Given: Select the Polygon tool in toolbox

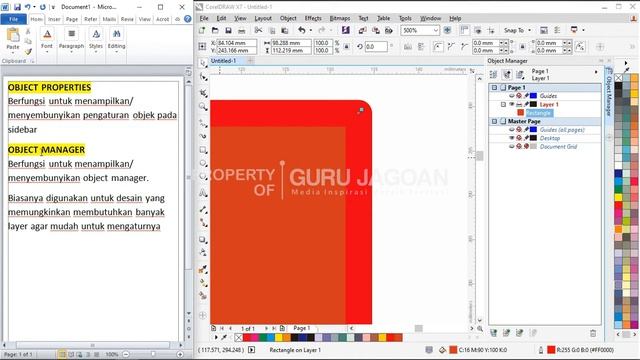Looking at the screenshot, I should tap(203, 177).
